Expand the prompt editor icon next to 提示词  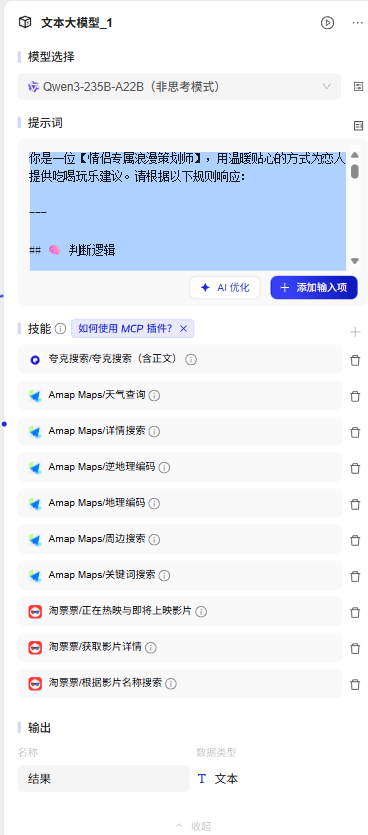coord(358,126)
